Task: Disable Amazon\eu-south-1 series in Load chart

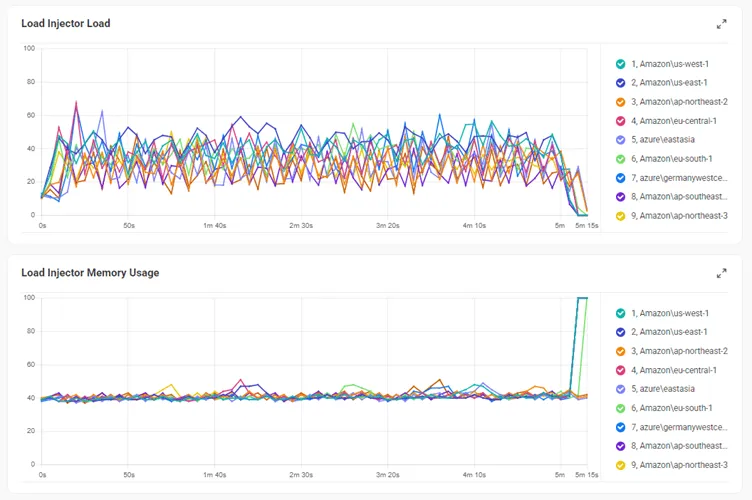Action: point(621,159)
